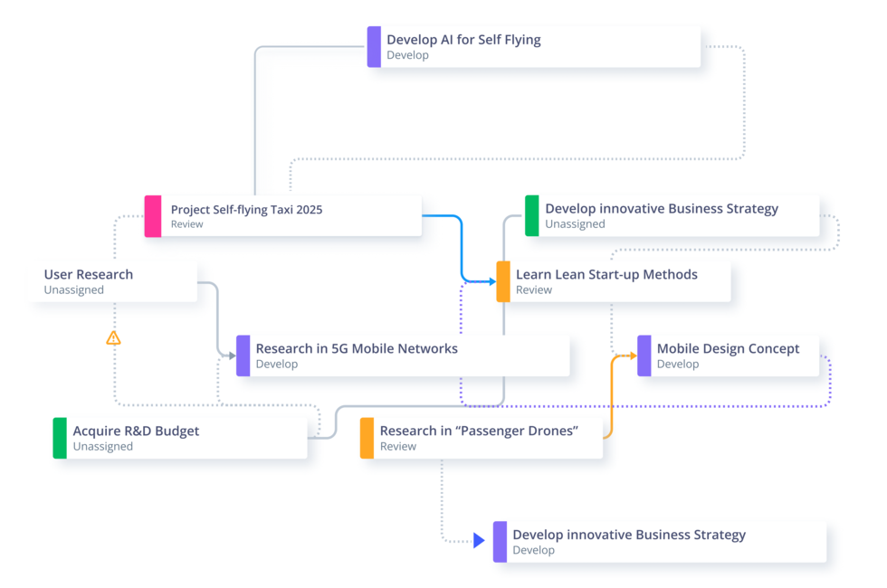The height and width of the screenshot is (588, 887).
Task: Open the User Research card
Action: tap(89, 274)
